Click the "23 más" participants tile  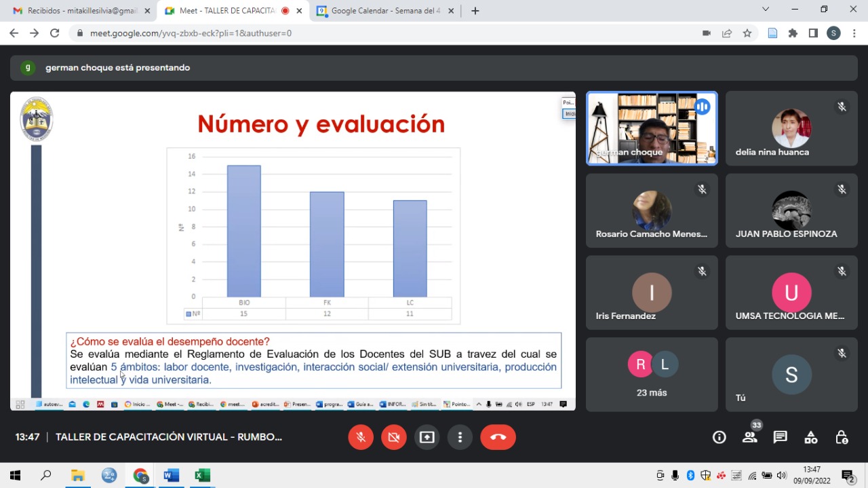[652, 375]
